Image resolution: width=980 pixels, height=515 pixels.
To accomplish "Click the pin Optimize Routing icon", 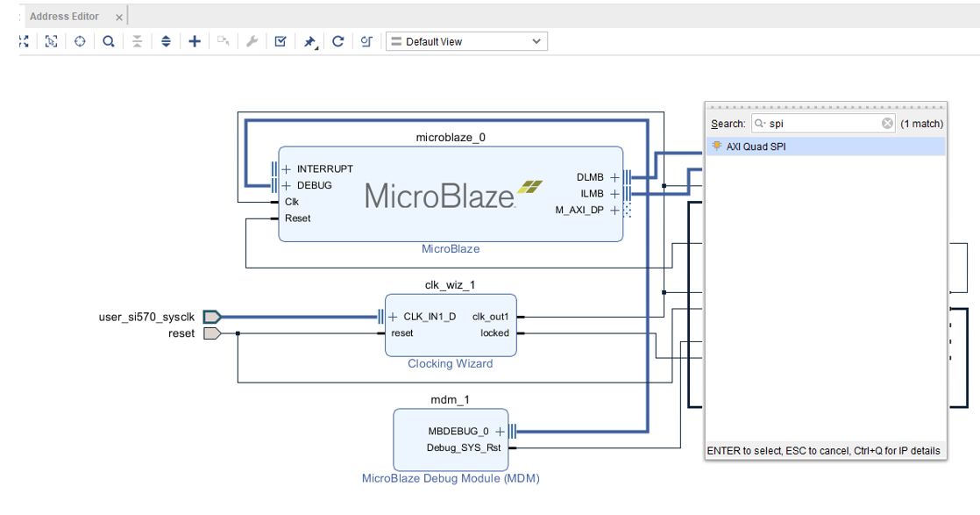I will click(309, 41).
